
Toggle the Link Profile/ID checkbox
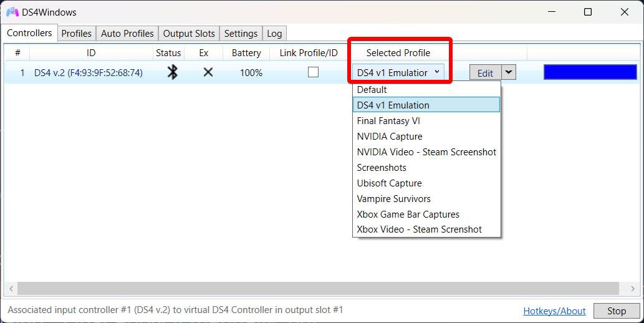pyautogui.click(x=314, y=72)
